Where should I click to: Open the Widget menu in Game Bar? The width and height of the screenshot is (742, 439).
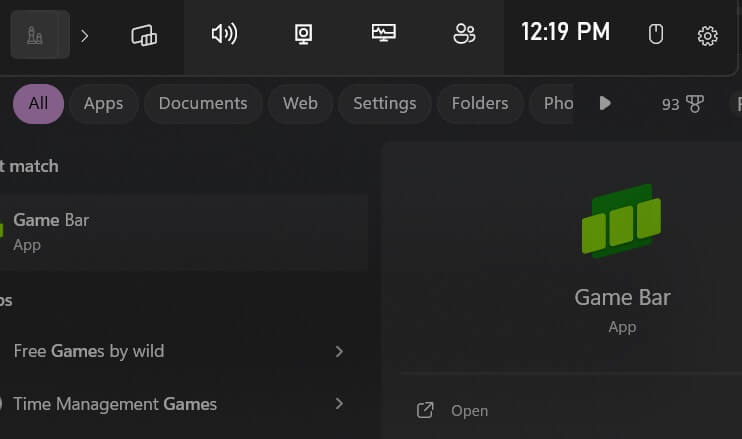coord(144,35)
